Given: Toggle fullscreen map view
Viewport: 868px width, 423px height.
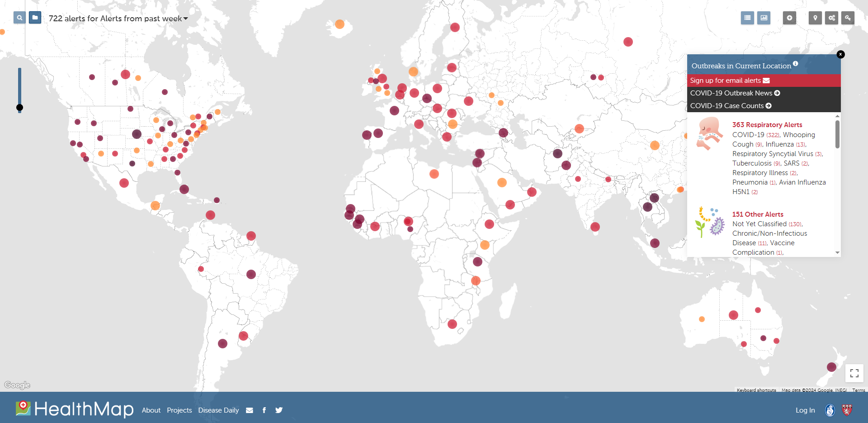Looking at the screenshot, I should pyautogui.click(x=854, y=373).
